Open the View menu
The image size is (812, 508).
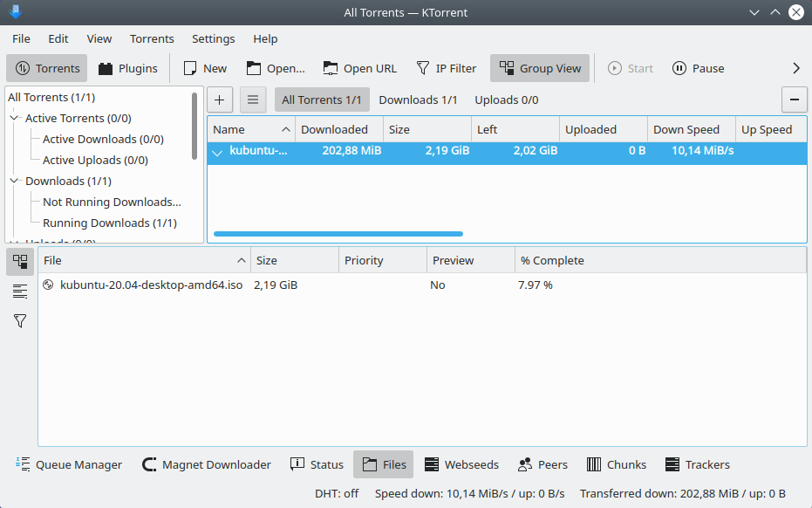tap(99, 39)
